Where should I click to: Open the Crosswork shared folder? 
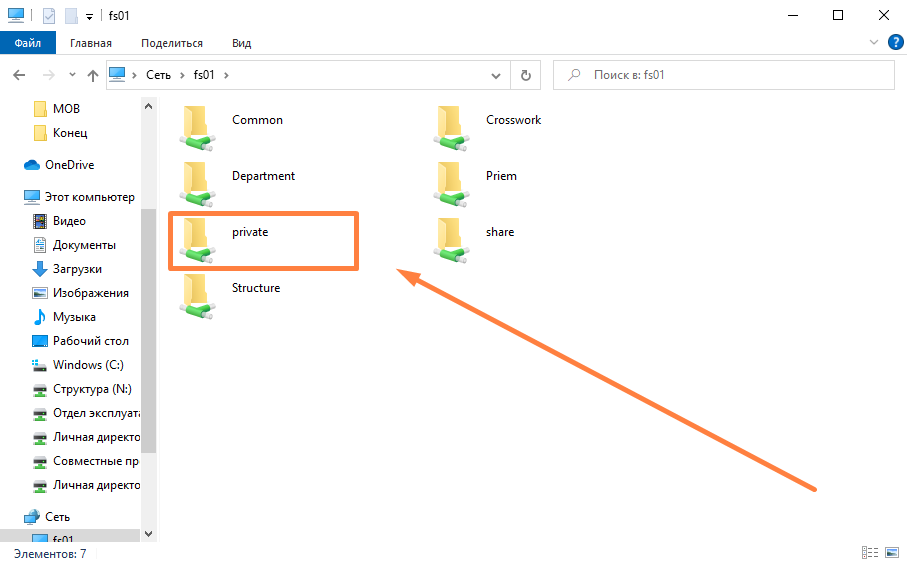click(x=513, y=120)
